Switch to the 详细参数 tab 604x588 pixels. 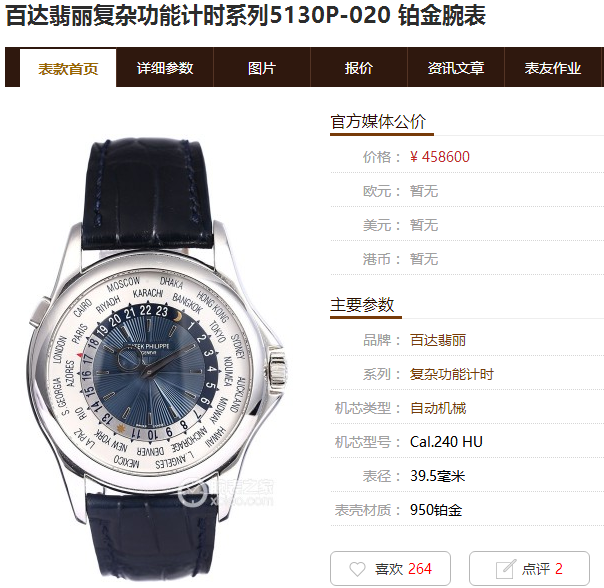(x=165, y=68)
